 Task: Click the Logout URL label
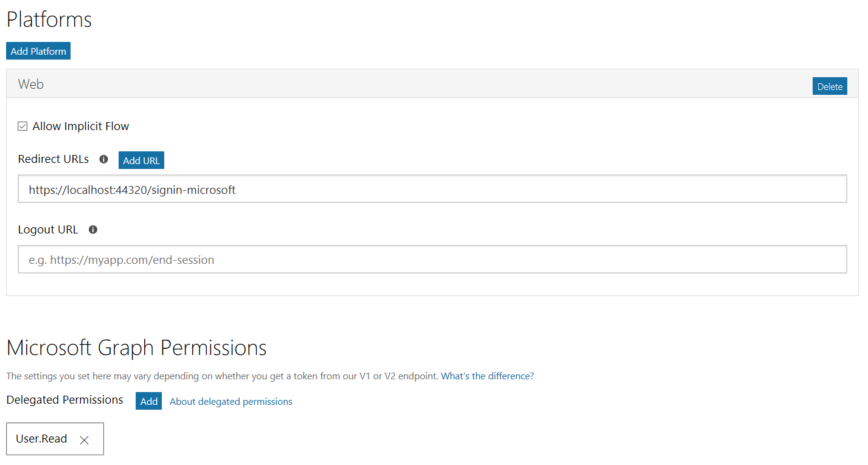48,230
